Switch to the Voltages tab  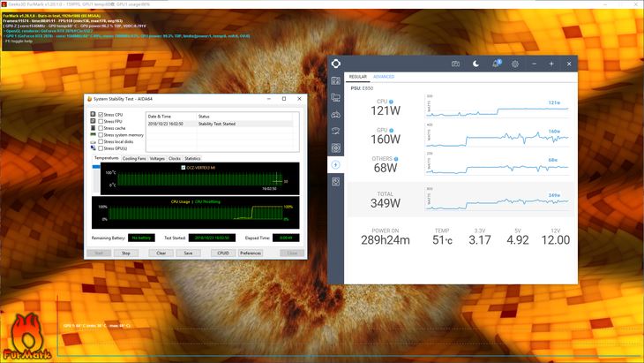click(x=157, y=158)
